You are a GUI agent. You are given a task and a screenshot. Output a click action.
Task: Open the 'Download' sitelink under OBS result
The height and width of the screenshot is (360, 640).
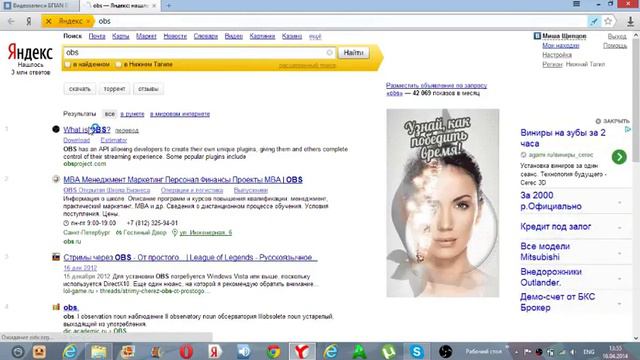(76, 140)
